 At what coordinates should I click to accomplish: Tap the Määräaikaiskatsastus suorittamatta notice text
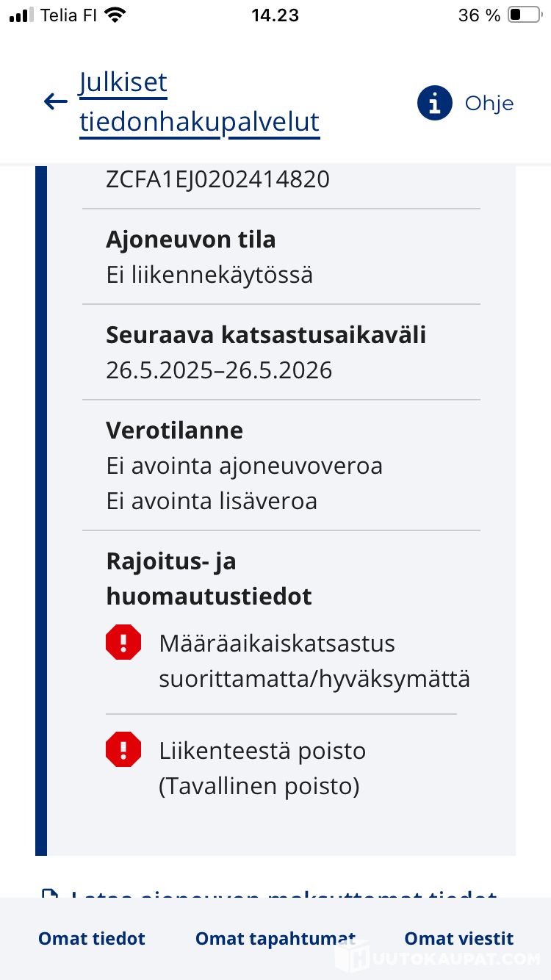314,661
